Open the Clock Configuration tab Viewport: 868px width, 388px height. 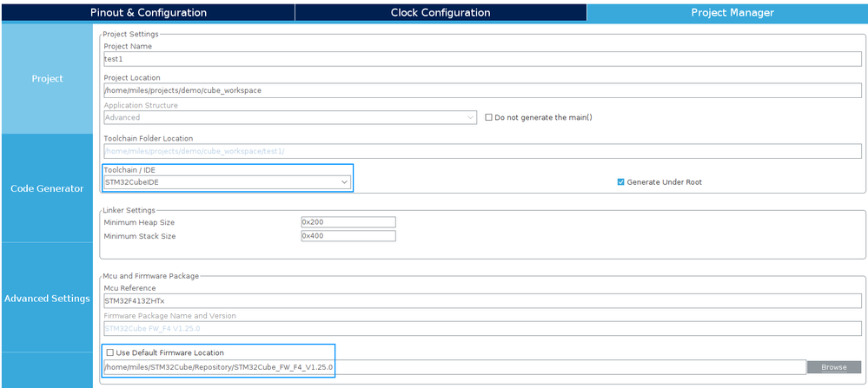click(x=441, y=13)
